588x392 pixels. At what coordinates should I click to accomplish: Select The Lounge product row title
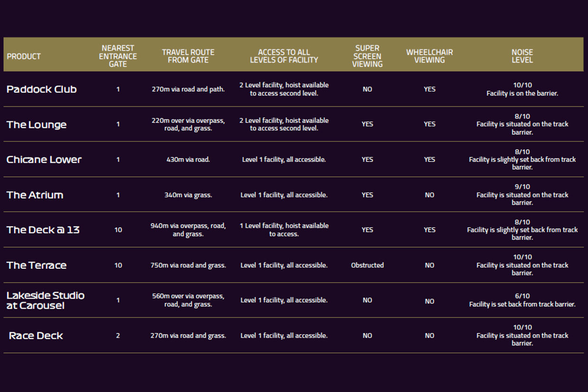(37, 125)
